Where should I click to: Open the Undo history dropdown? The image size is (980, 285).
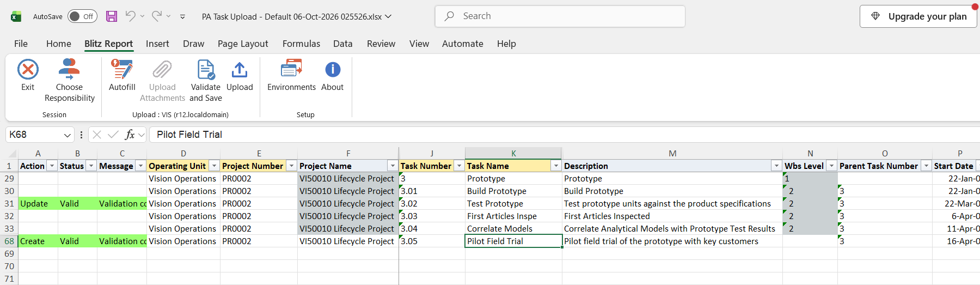pyautogui.click(x=142, y=16)
